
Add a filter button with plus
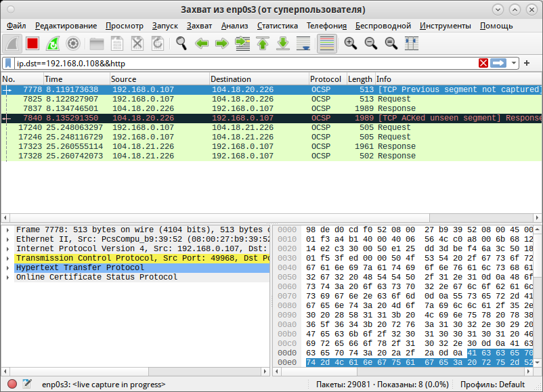tap(527, 63)
